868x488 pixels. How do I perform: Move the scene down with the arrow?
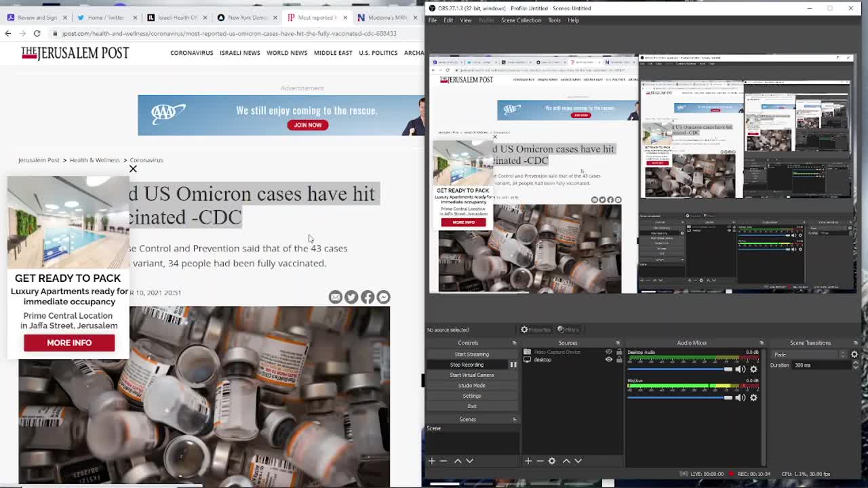pyautogui.click(x=469, y=461)
